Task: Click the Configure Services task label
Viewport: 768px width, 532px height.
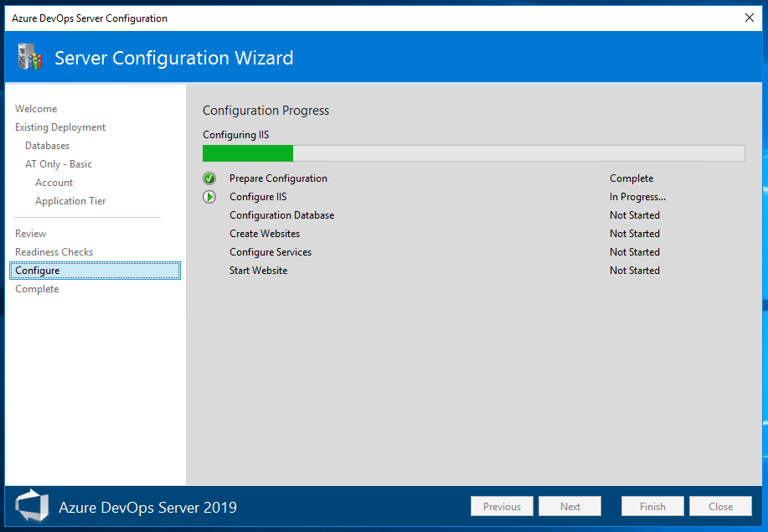Action: (x=271, y=252)
